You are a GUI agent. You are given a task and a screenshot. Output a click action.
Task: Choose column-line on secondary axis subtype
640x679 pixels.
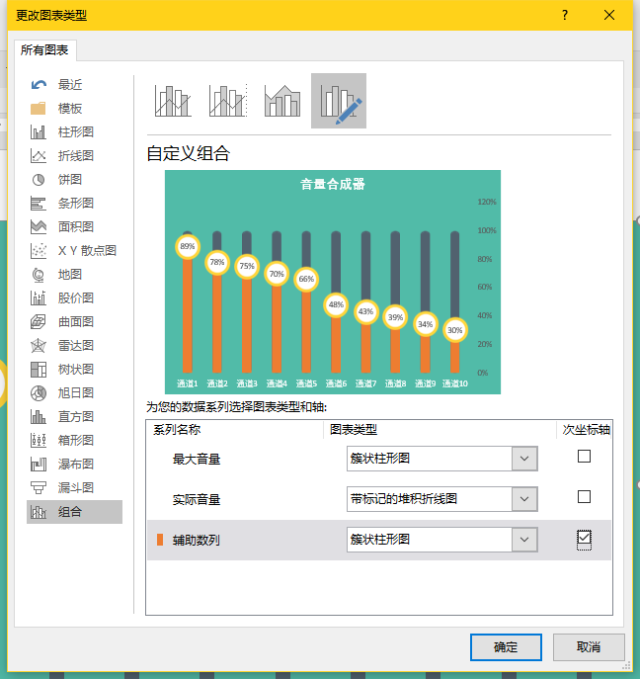pyautogui.click(x=228, y=101)
